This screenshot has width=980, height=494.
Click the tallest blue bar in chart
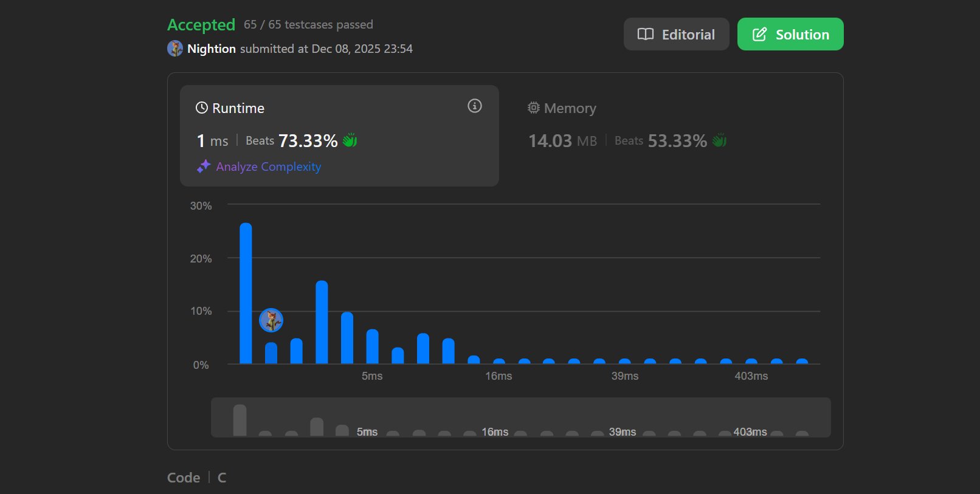pyautogui.click(x=246, y=293)
